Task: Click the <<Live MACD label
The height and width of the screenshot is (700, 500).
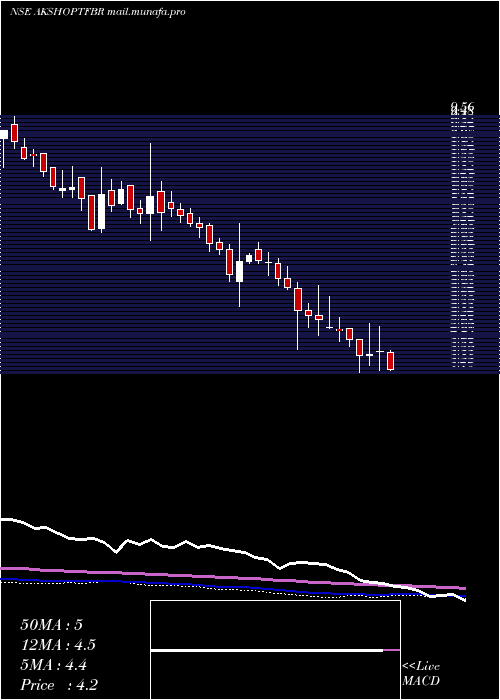Action: tap(421, 673)
